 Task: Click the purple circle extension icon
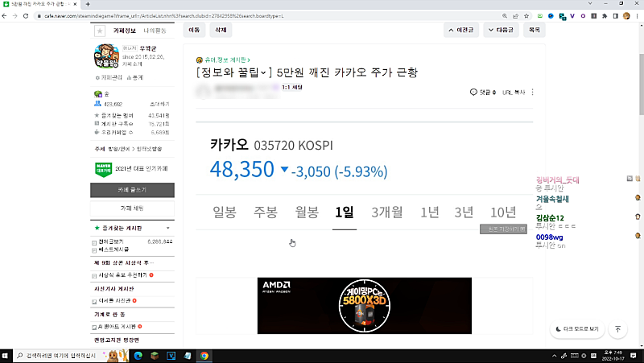click(x=583, y=16)
